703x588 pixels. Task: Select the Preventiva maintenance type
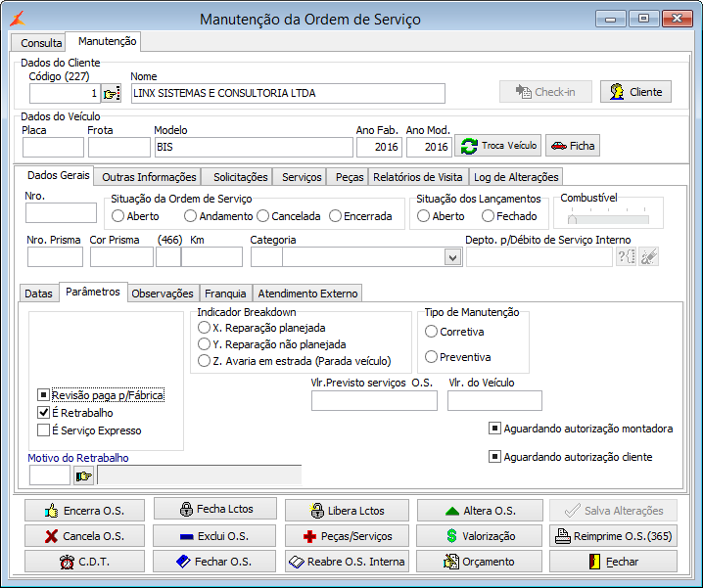pos(432,357)
